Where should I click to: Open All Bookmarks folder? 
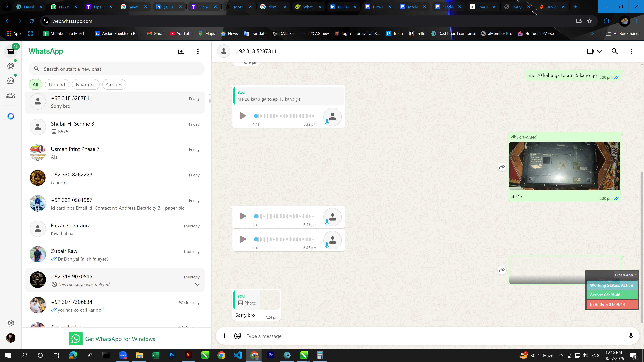click(x=623, y=34)
